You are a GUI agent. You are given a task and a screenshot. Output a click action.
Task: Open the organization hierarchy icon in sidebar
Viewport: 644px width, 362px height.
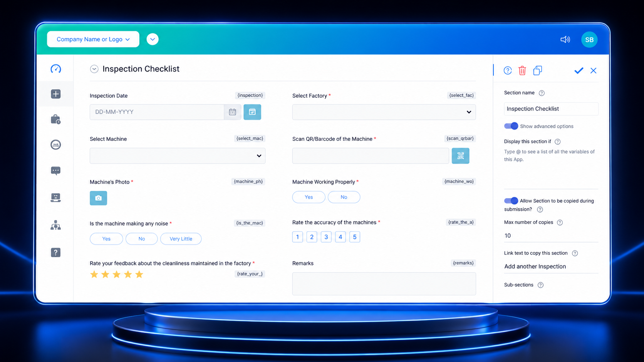click(55, 225)
